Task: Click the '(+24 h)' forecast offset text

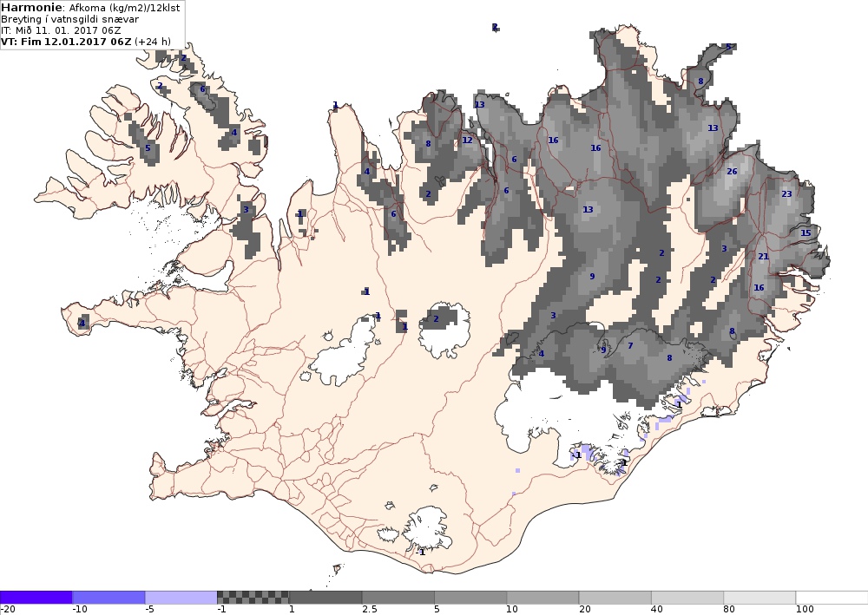Action: click(152, 42)
